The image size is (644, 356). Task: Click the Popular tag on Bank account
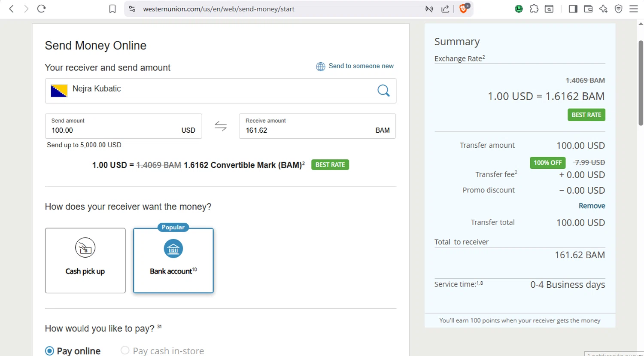click(x=173, y=227)
